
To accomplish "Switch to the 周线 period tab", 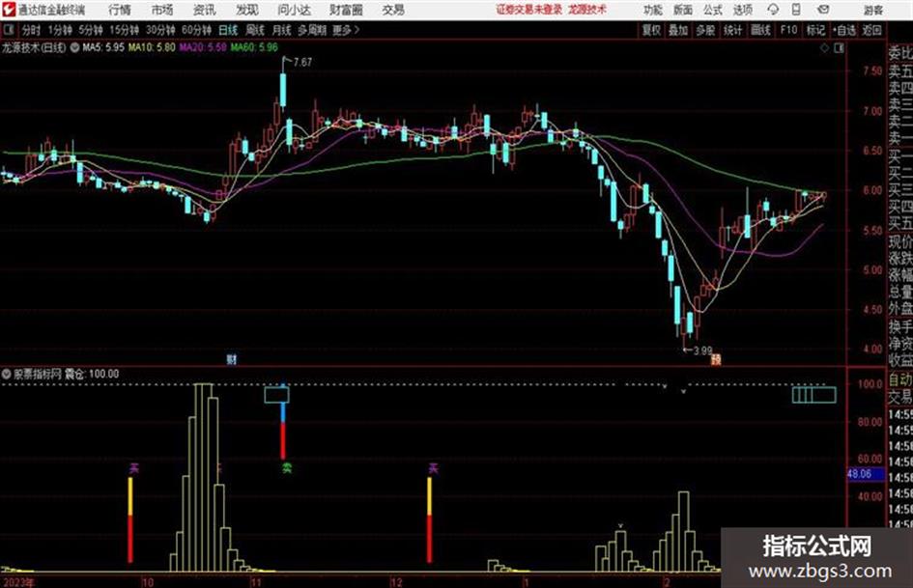I will pyautogui.click(x=255, y=30).
